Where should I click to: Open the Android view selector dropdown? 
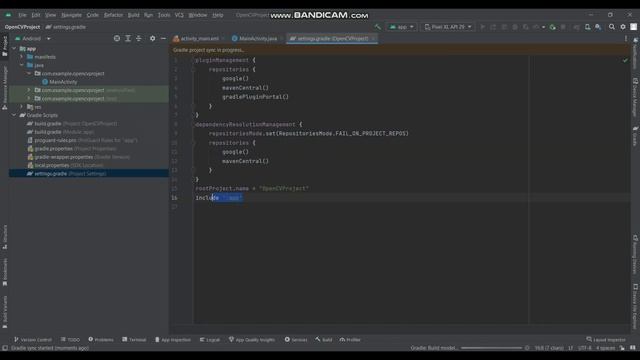[x=33, y=38]
